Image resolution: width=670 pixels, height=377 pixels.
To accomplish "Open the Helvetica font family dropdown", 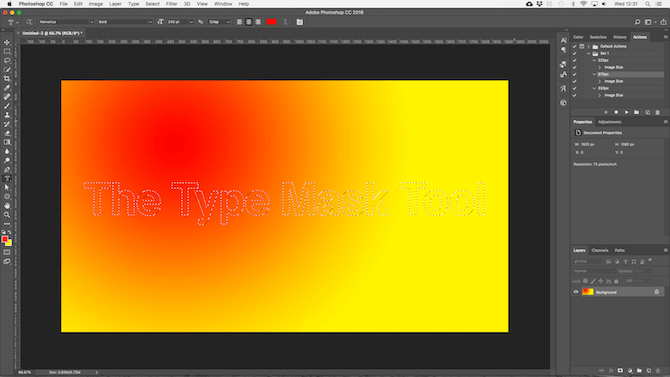I will click(x=66, y=22).
